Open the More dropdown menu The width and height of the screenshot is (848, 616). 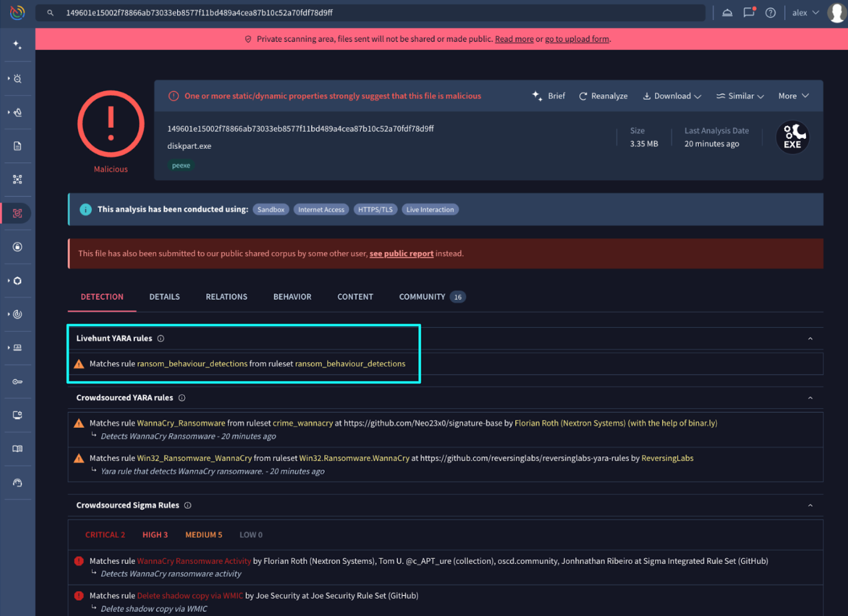point(793,96)
